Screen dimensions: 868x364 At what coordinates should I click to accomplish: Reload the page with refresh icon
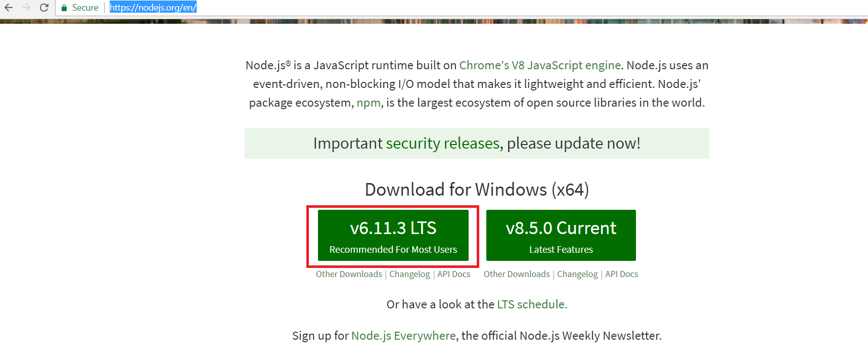pyautogui.click(x=44, y=8)
